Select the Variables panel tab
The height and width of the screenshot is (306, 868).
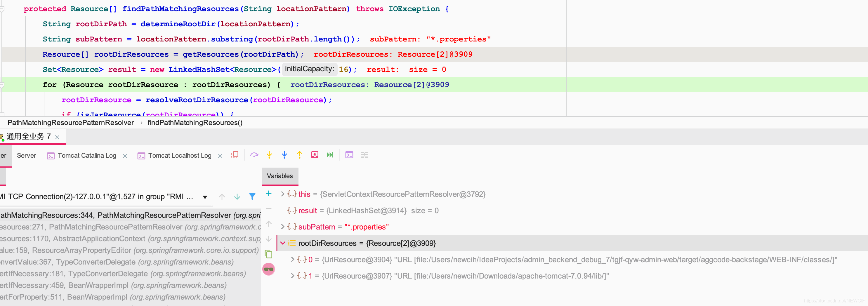pos(280,176)
